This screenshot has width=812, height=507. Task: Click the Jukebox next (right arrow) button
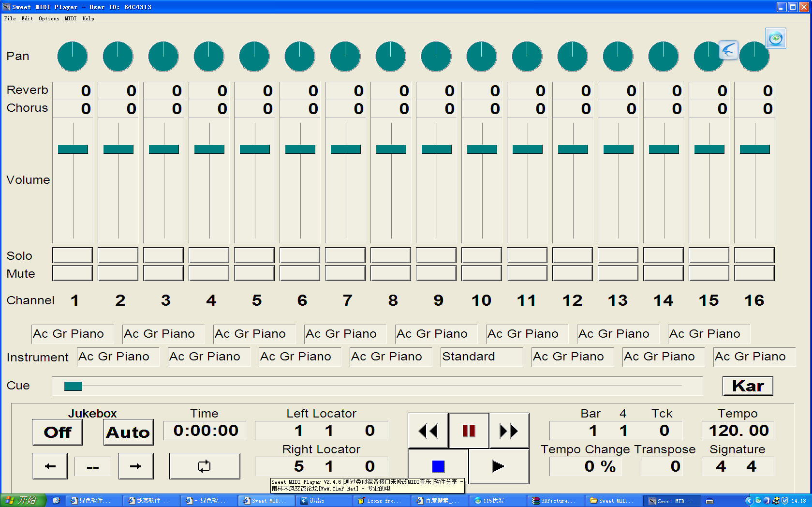[x=135, y=466]
